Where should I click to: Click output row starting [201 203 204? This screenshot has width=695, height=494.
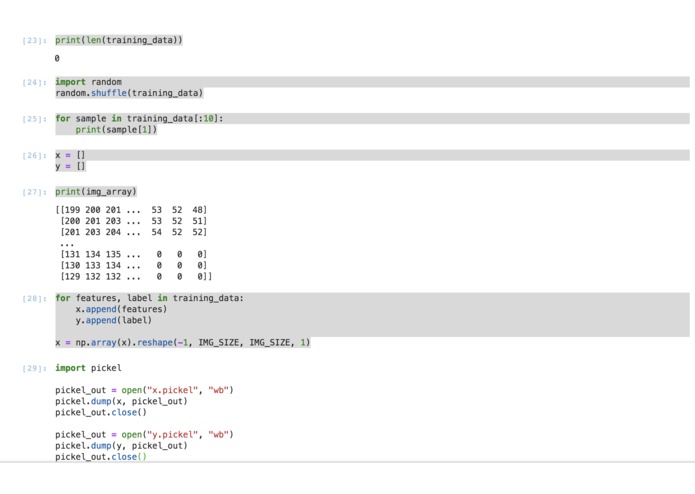click(133, 232)
